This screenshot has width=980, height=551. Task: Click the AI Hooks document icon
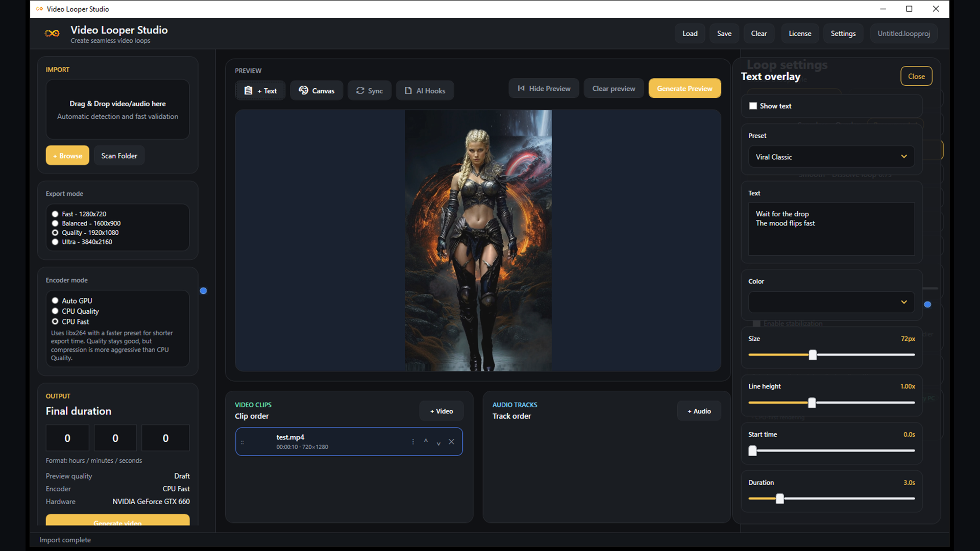(x=408, y=90)
